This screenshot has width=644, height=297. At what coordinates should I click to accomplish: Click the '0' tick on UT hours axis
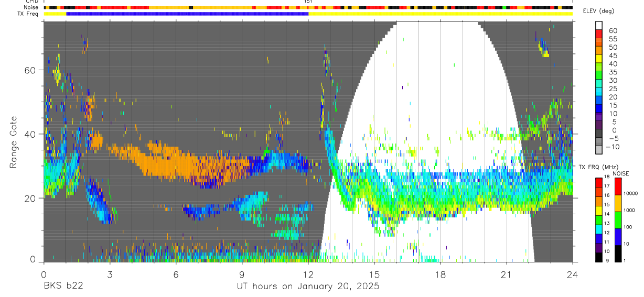pyautogui.click(x=44, y=274)
